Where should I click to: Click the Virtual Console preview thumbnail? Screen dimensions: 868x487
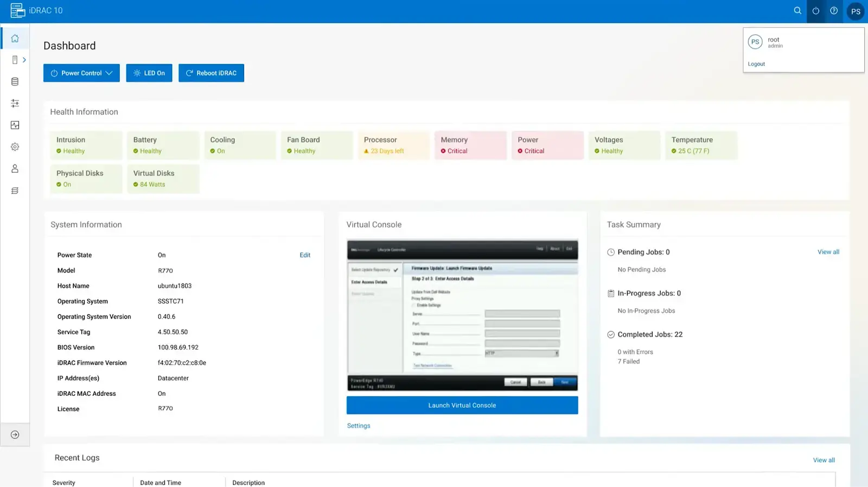[x=462, y=315]
